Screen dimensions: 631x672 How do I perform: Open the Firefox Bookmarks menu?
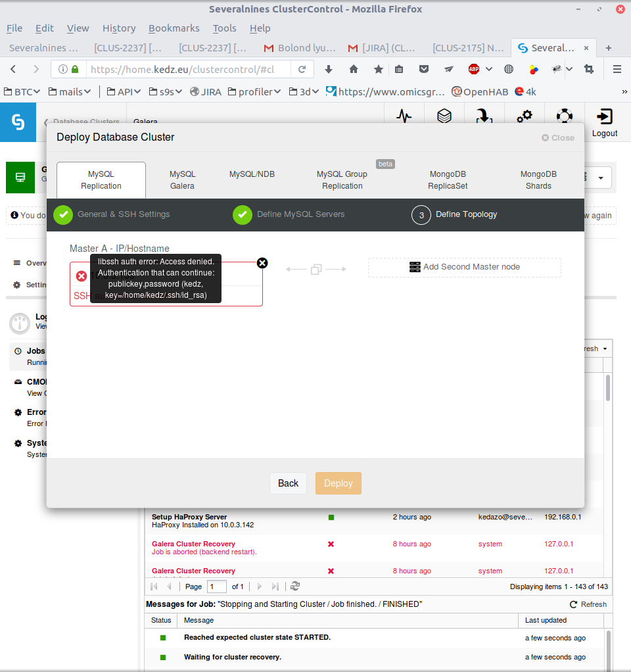tap(174, 28)
